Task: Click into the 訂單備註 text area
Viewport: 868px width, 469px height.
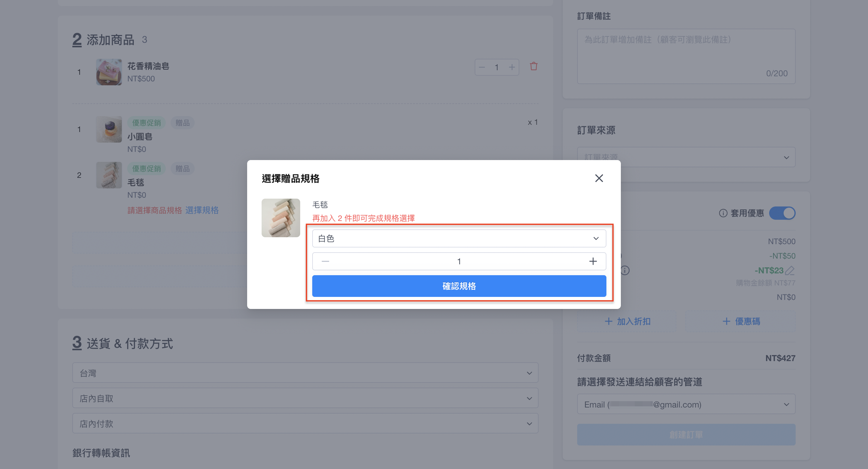Action: [x=686, y=56]
